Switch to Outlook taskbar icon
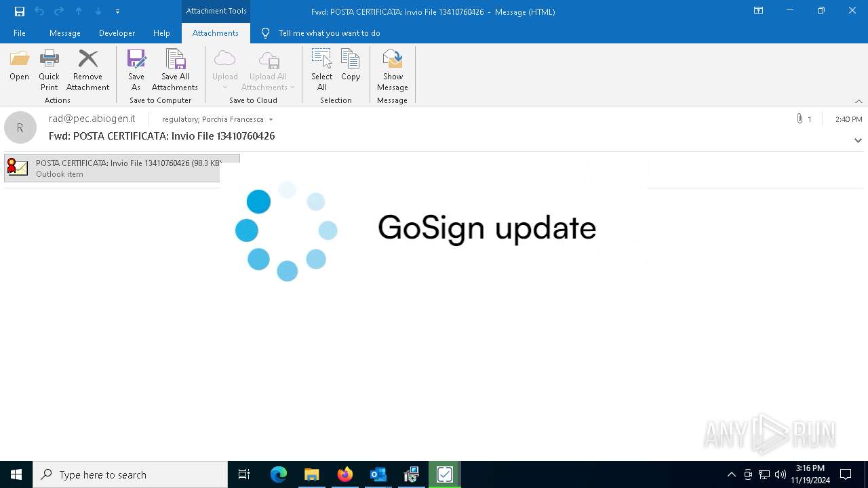 click(378, 474)
